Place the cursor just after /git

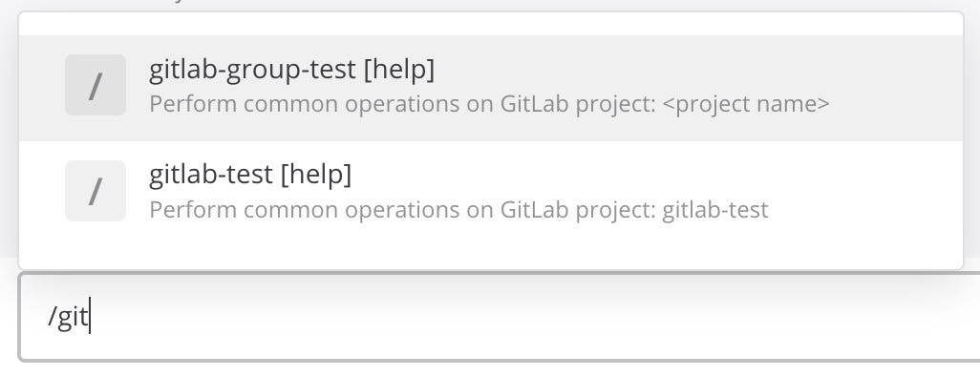tap(90, 317)
